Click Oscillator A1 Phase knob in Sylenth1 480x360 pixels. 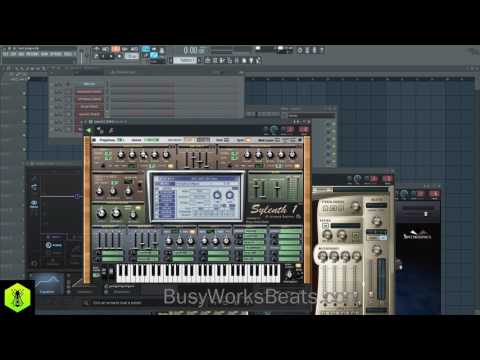click(132, 155)
